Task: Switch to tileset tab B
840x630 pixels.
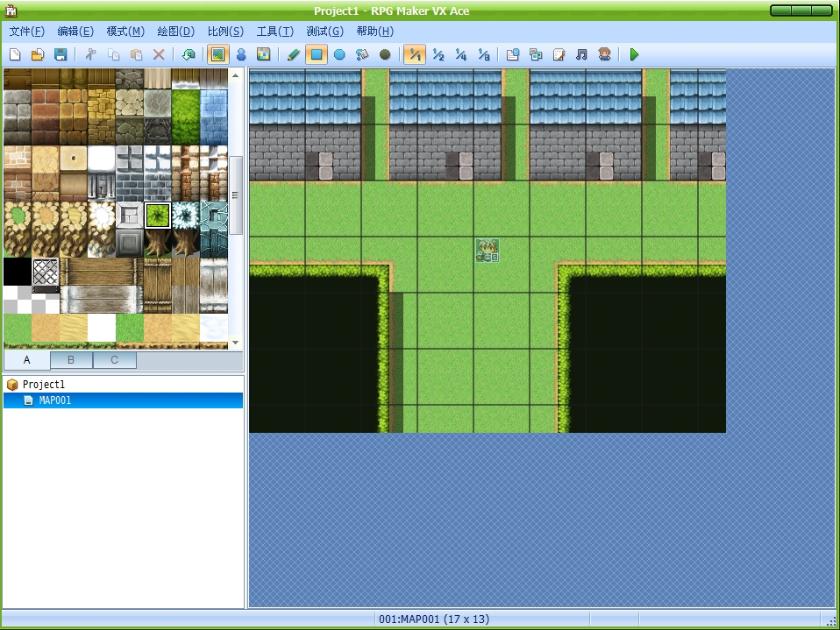Action: point(71,360)
